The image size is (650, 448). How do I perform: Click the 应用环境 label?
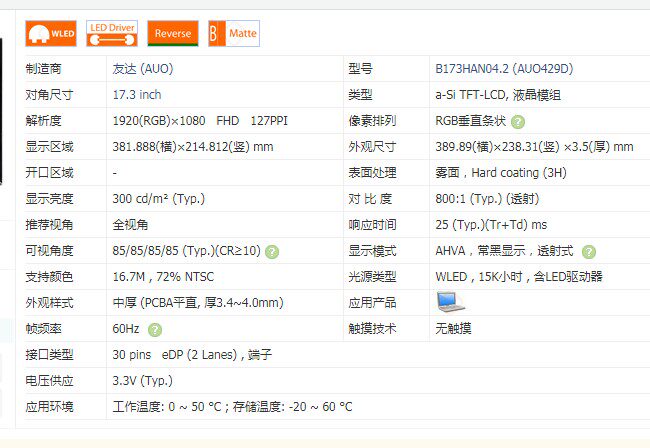(49, 407)
